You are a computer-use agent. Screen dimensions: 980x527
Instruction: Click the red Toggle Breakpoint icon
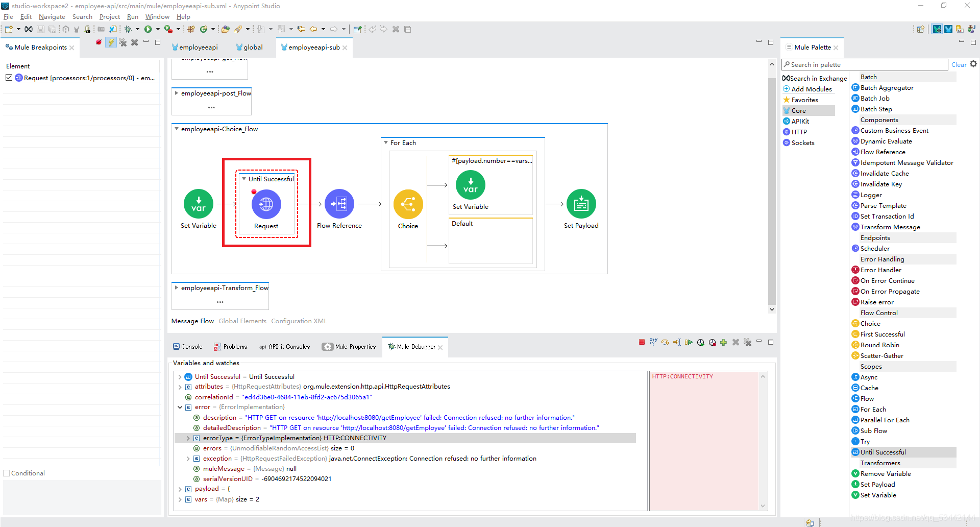[99, 42]
